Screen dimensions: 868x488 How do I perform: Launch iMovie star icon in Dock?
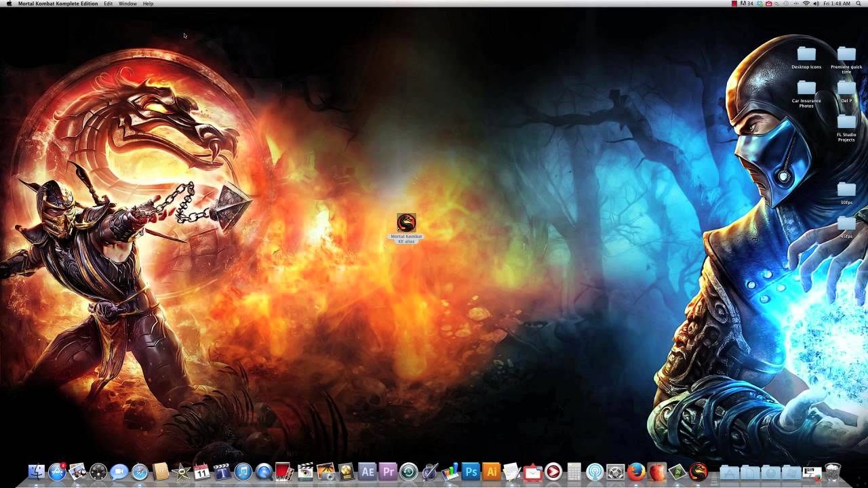click(x=181, y=472)
